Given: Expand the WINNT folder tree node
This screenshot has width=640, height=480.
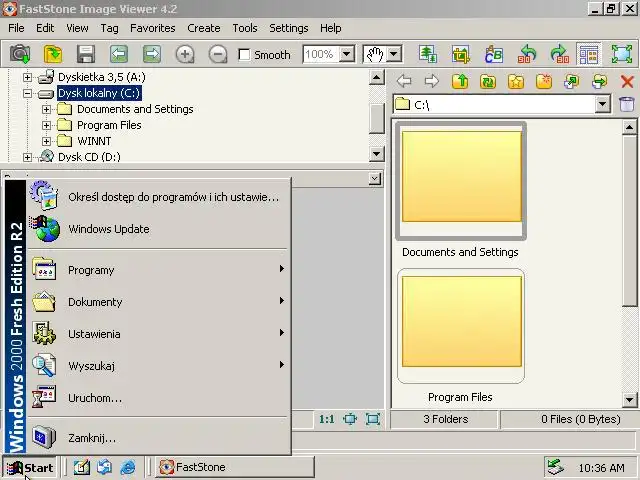Looking at the screenshot, I should pos(46,141).
